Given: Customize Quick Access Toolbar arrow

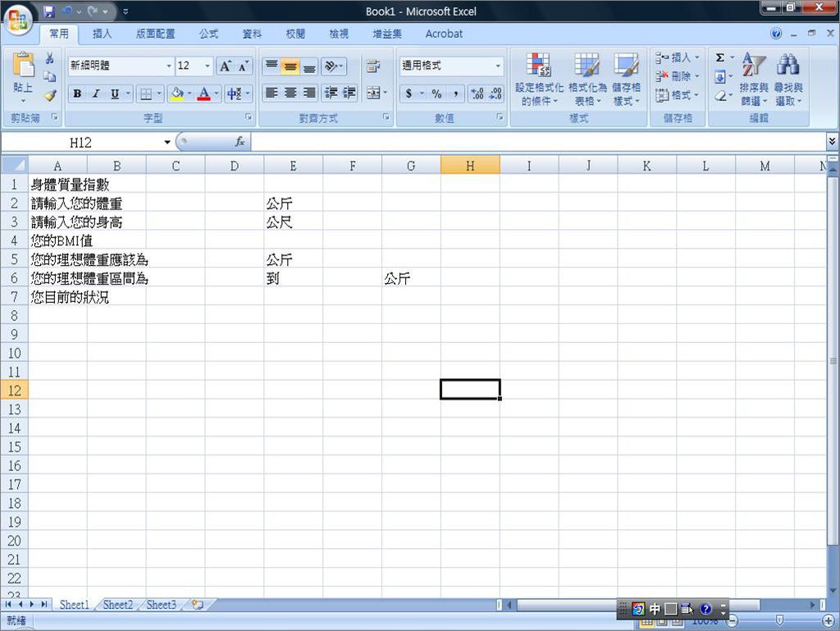Looking at the screenshot, I should coord(126,11).
